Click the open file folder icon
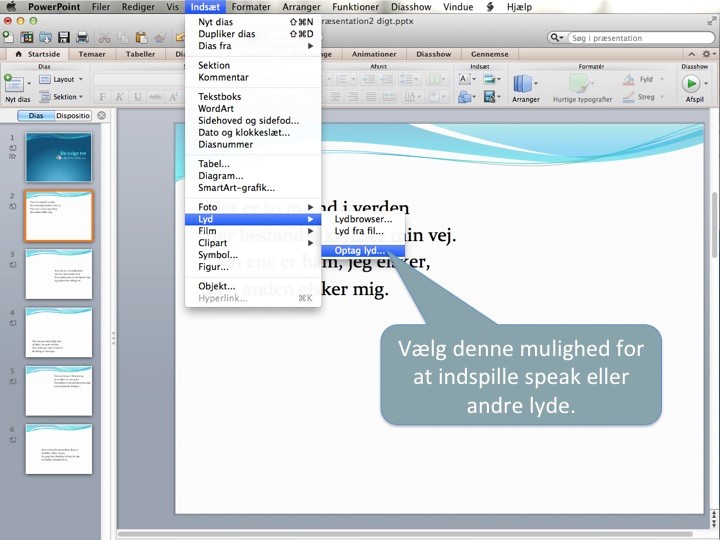This screenshot has height=540, width=720. pyautogui.click(x=45, y=37)
